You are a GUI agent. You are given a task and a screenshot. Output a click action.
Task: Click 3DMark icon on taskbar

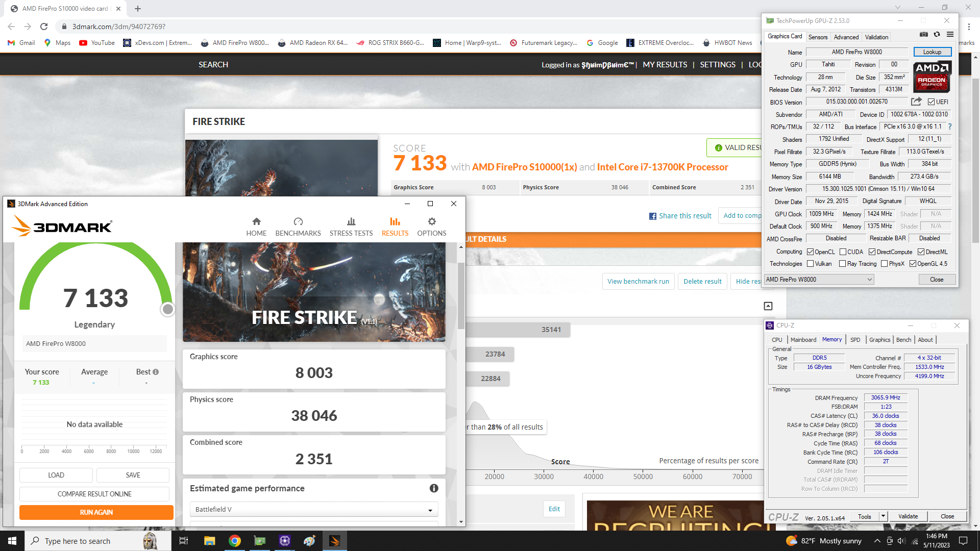(x=335, y=541)
